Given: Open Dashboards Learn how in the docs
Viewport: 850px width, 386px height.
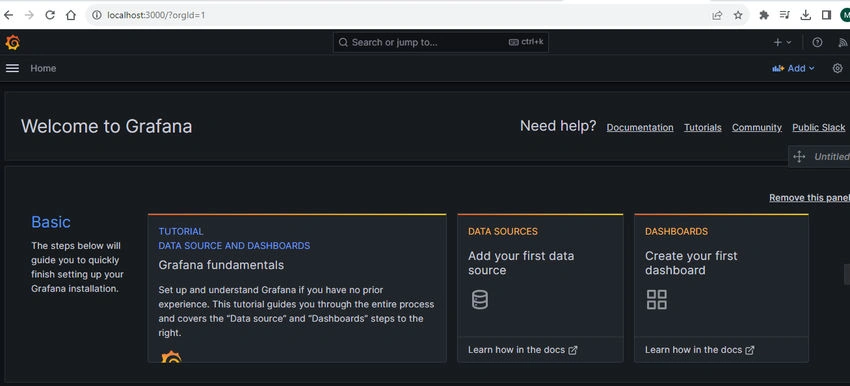Looking at the screenshot, I should click(699, 350).
